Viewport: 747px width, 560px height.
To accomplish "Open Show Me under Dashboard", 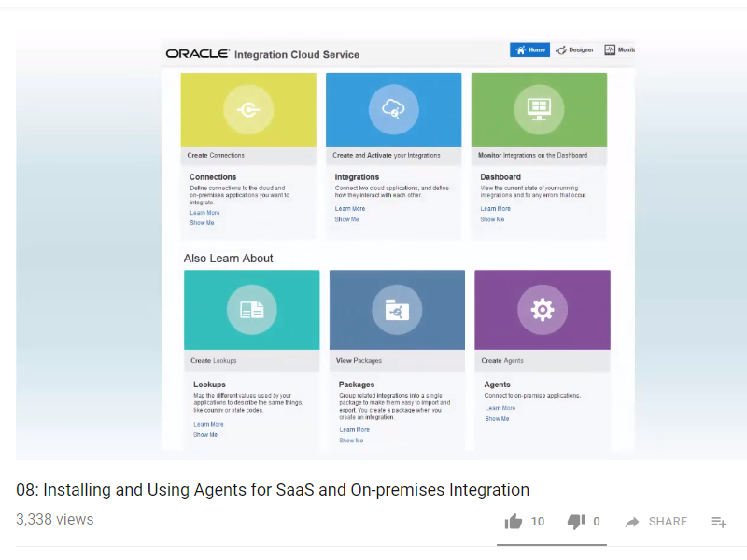I will click(x=492, y=219).
